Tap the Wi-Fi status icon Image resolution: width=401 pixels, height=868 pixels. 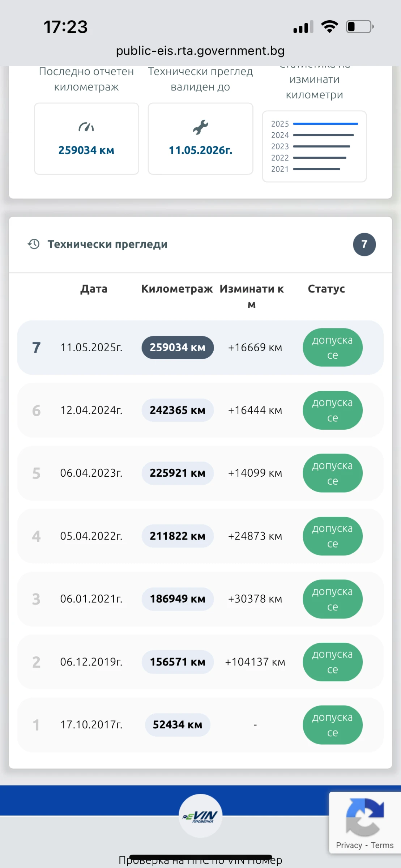[329, 27]
